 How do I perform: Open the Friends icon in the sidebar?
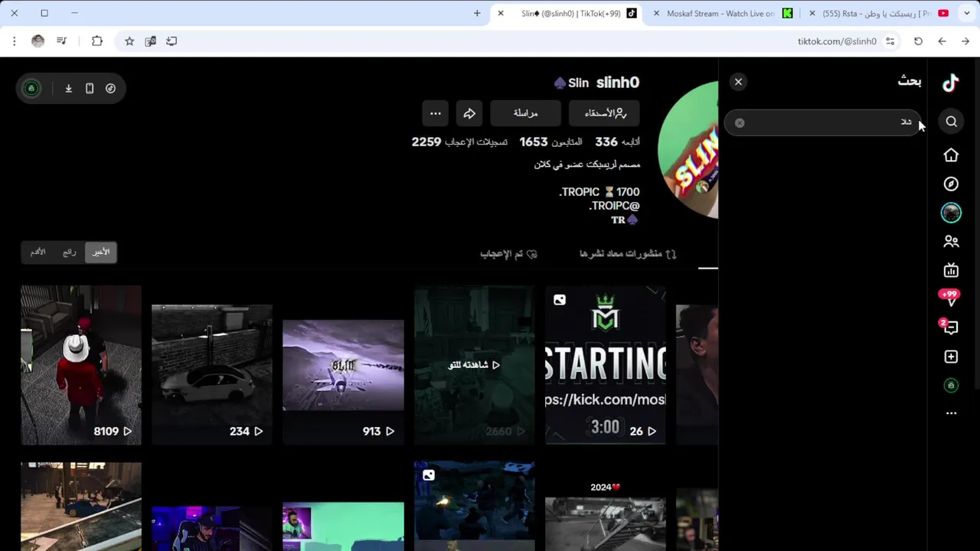tap(951, 242)
